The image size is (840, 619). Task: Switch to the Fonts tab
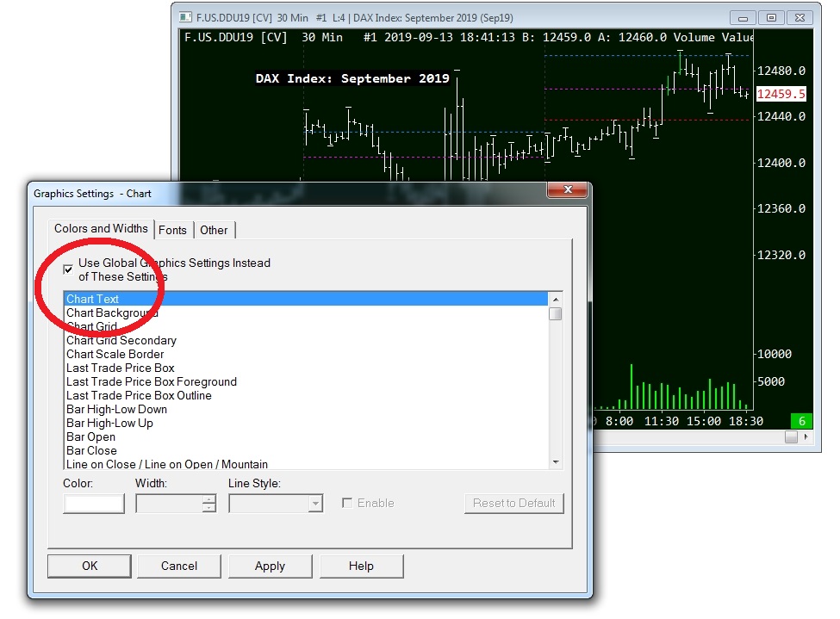172,230
